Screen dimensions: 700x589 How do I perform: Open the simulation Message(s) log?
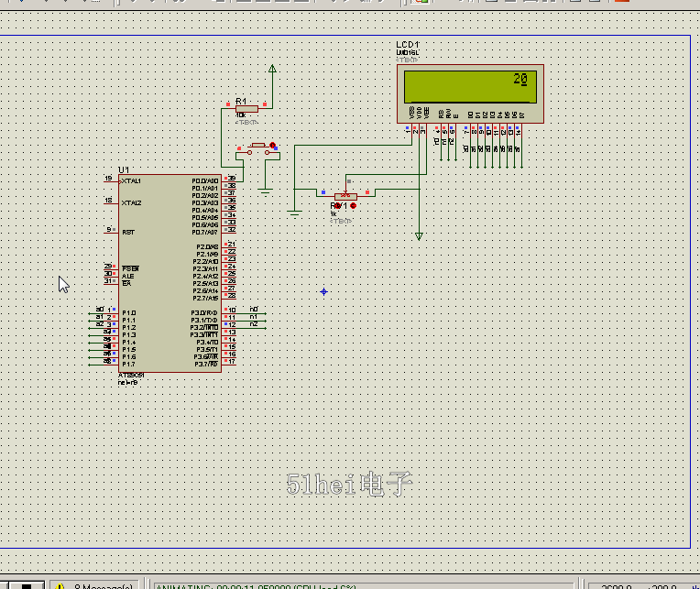(x=95, y=586)
